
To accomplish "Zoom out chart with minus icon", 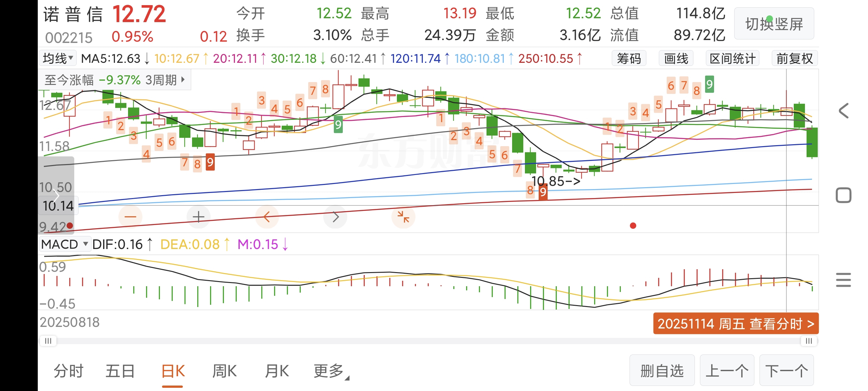I will coord(130,217).
